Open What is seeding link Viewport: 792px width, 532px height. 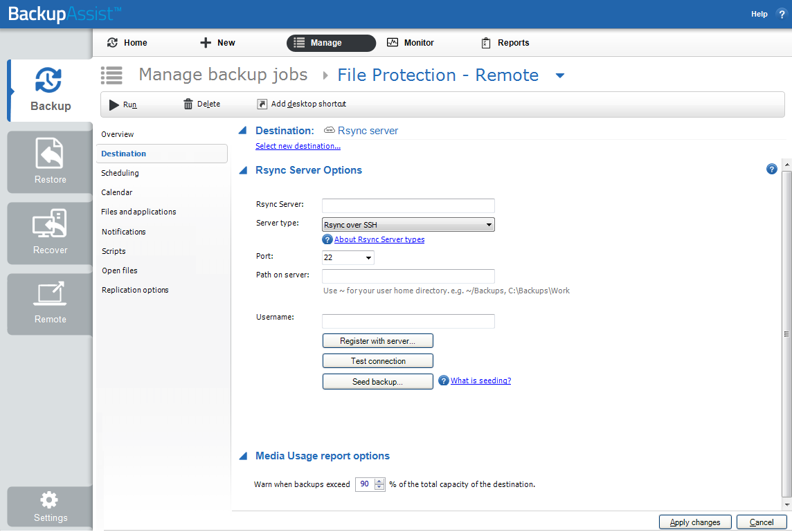pyautogui.click(x=481, y=380)
